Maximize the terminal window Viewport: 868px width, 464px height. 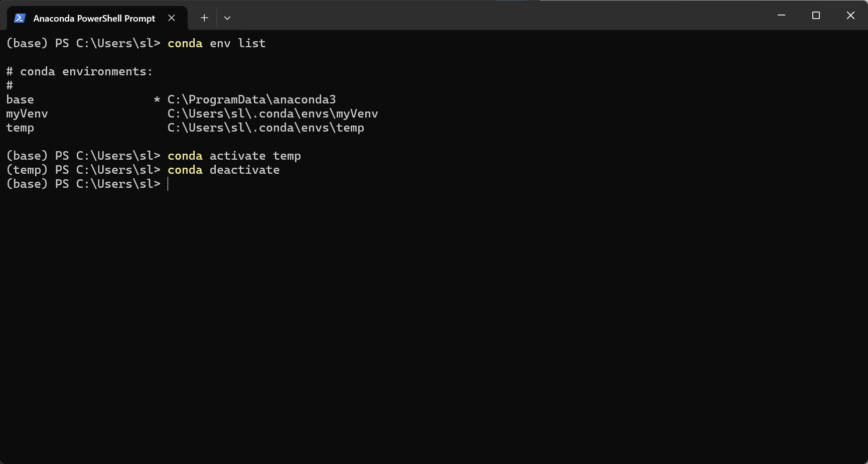pos(816,16)
